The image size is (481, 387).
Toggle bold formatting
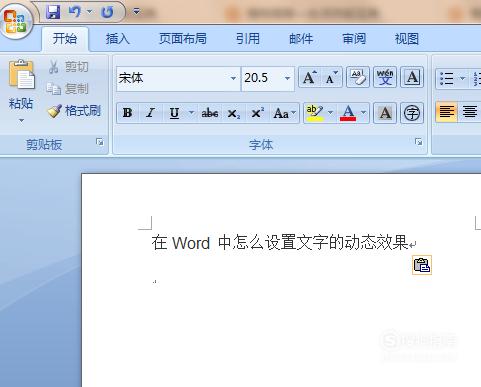pos(127,113)
